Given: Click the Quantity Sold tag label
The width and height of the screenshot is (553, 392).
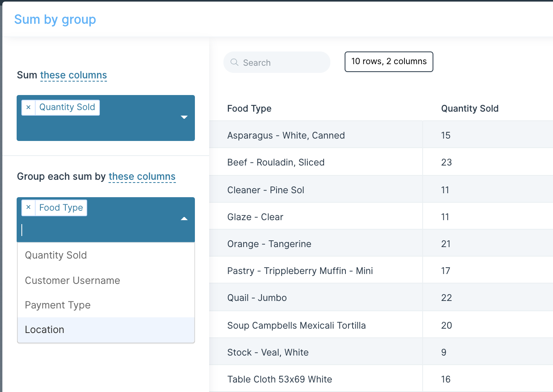Looking at the screenshot, I should pos(67,107).
